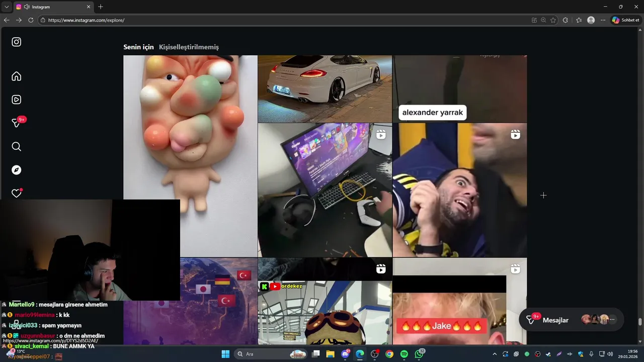Open the white Porsche car post
Viewport: 644px width, 362px height.
click(325, 89)
